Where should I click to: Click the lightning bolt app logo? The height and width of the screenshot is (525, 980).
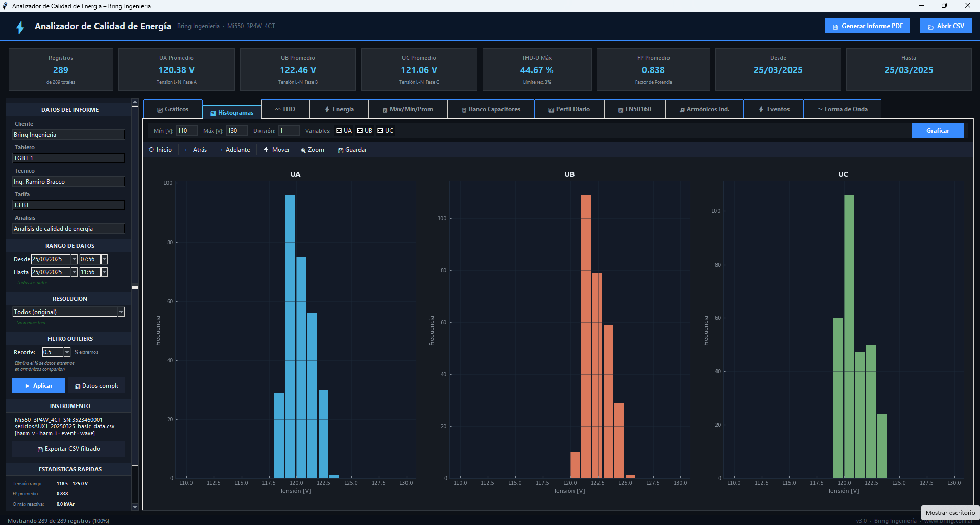point(20,27)
